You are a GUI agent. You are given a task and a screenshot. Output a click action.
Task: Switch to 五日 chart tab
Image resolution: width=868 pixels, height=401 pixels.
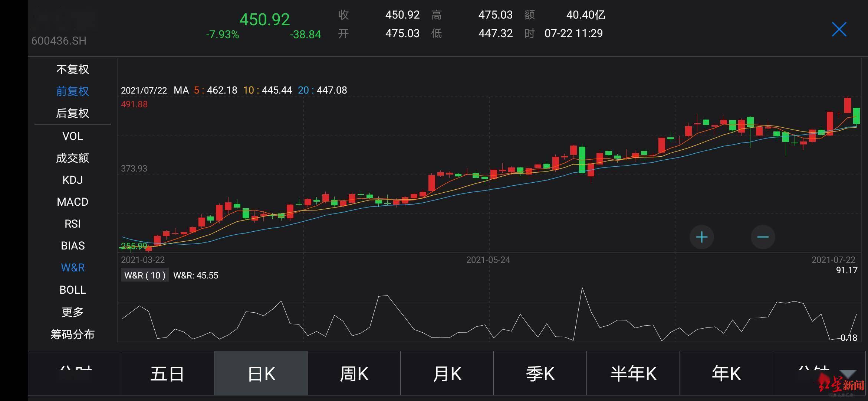(x=167, y=374)
